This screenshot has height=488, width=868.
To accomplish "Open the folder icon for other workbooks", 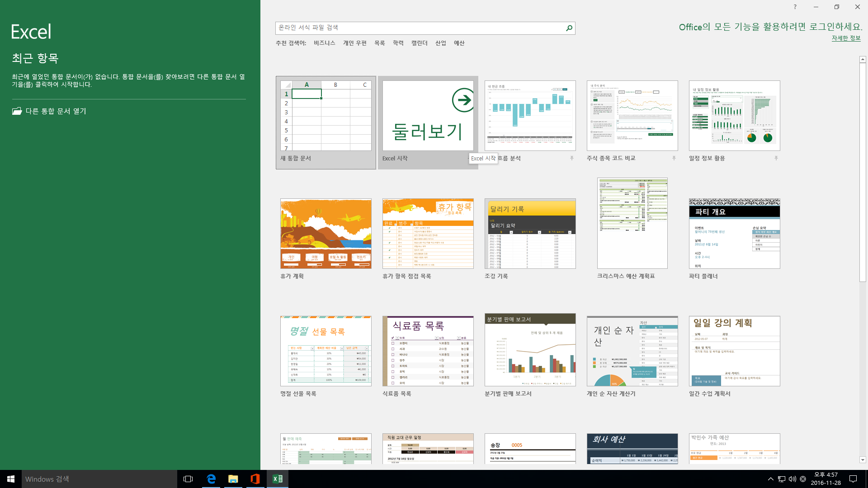I will pyautogui.click(x=17, y=111).
